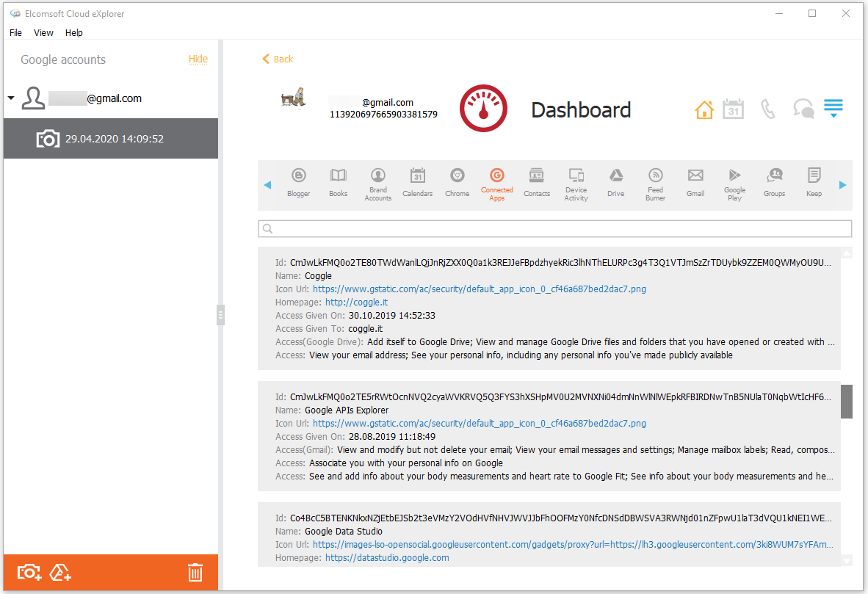Open the File menu
868x594 pixels.
pos(15,32)
